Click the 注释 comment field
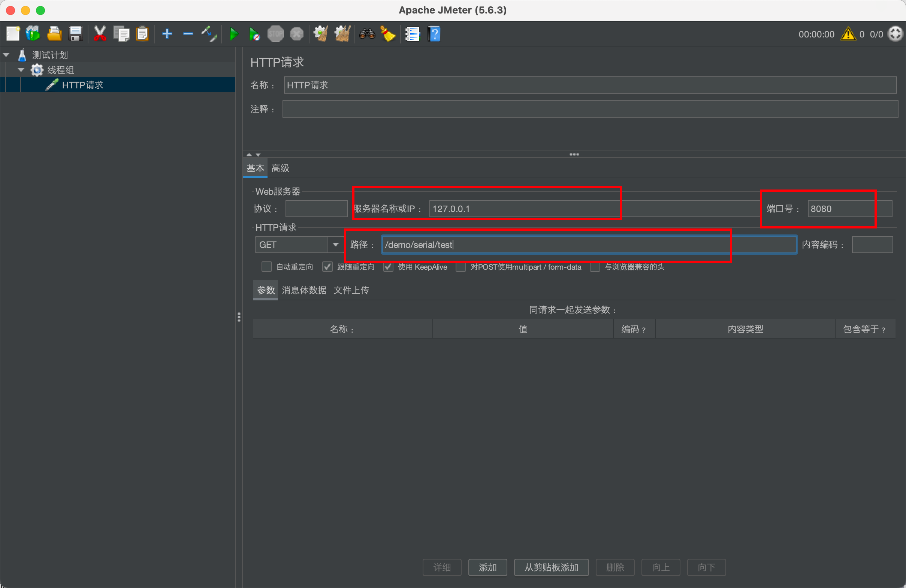 coord(590,109)
